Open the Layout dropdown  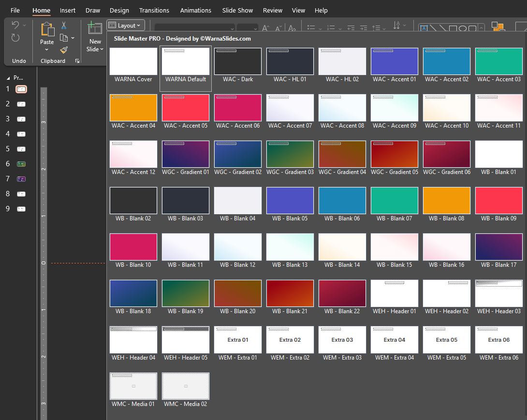pyautogui.click(x=125, y=26)
